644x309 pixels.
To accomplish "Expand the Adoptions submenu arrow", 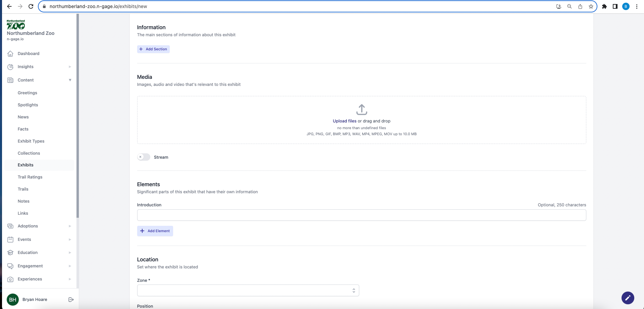I will click(x=70, y=226).
